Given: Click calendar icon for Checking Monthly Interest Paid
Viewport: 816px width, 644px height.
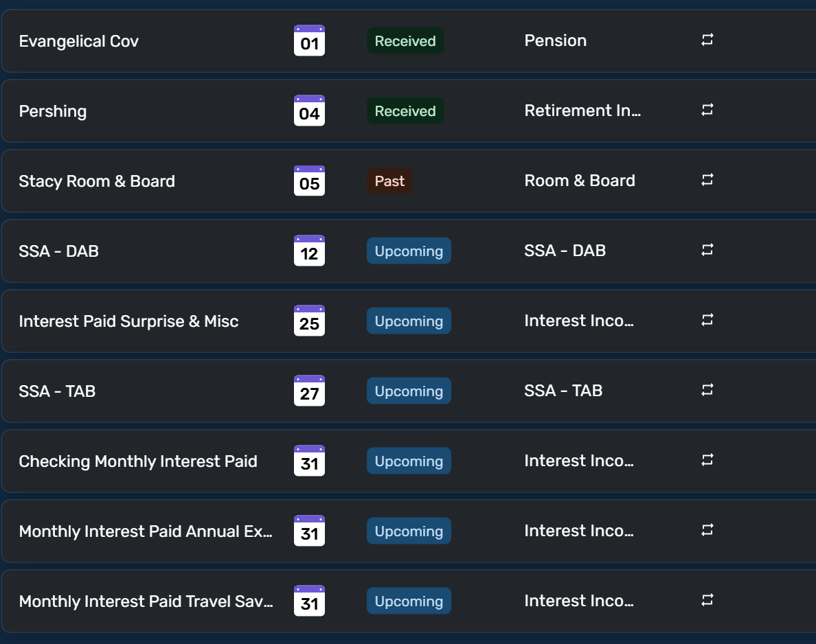Looking at the screenshot, I should pyautogui.click(x=309, y=461).
